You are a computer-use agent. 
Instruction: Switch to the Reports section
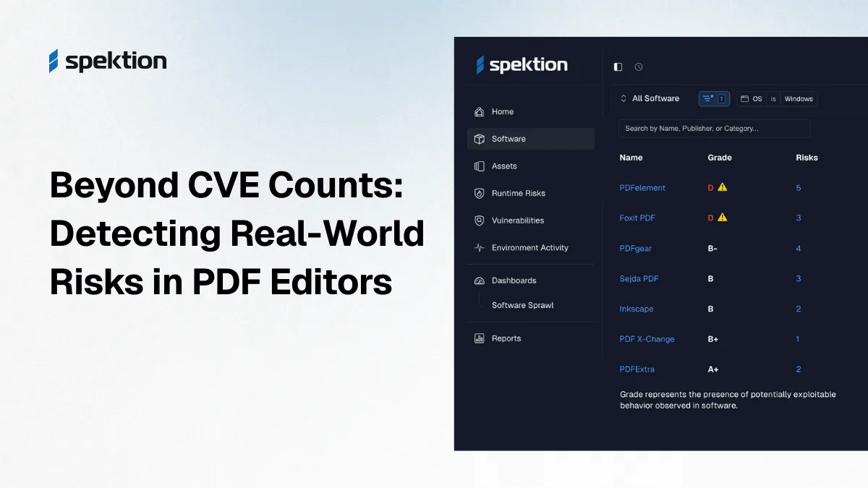coord(505,338)
